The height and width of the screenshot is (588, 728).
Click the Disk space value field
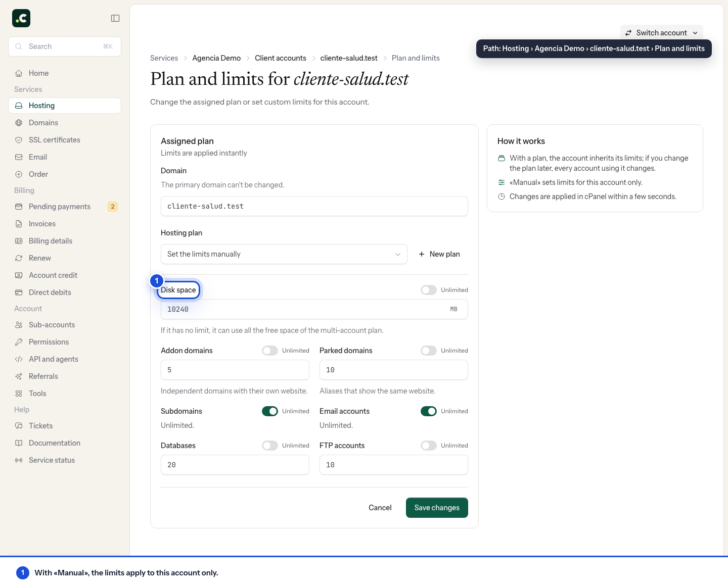click(314, 309)
